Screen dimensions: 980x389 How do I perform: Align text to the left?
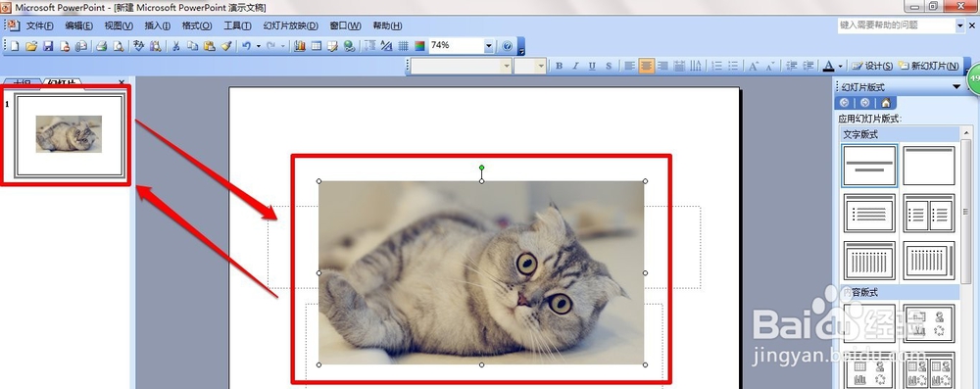629,66
